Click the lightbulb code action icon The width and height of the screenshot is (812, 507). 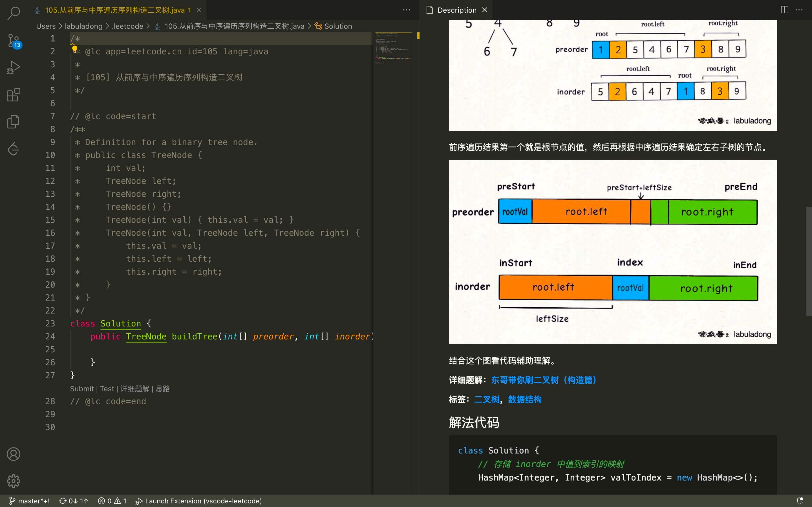[74, 50]
